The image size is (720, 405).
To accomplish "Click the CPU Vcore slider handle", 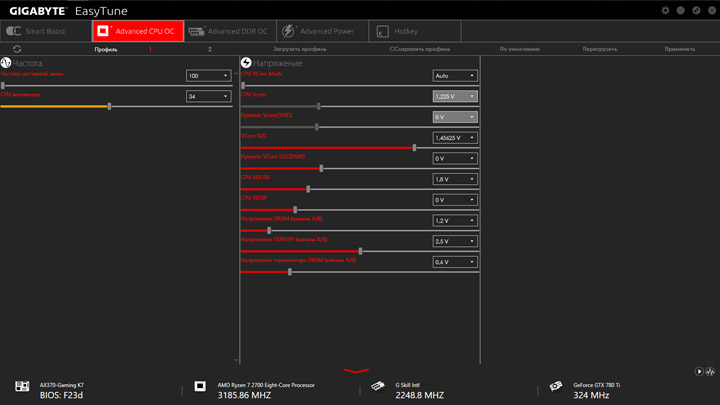I will pos(319,106).
